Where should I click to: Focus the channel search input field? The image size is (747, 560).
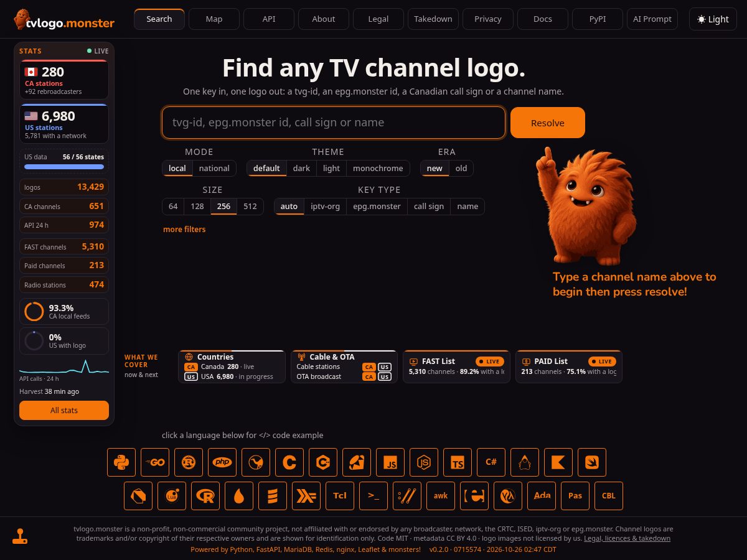(x=334, y=123)
